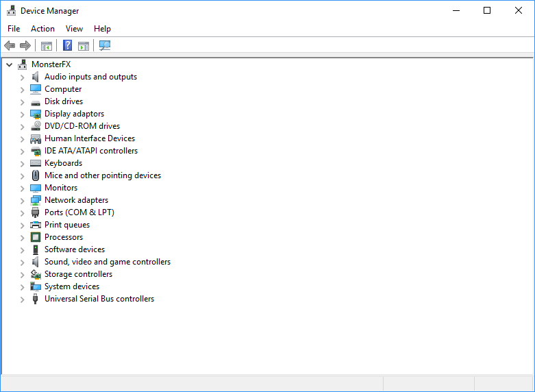Select the Human Interface Devices entry
Screen dimensions: 535x392
(x=90, y=138)
